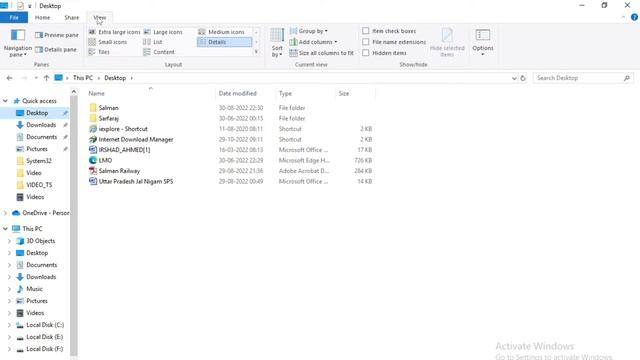Open Music under This PC
This screenshot has width=640, height=360.
point(34,289)
